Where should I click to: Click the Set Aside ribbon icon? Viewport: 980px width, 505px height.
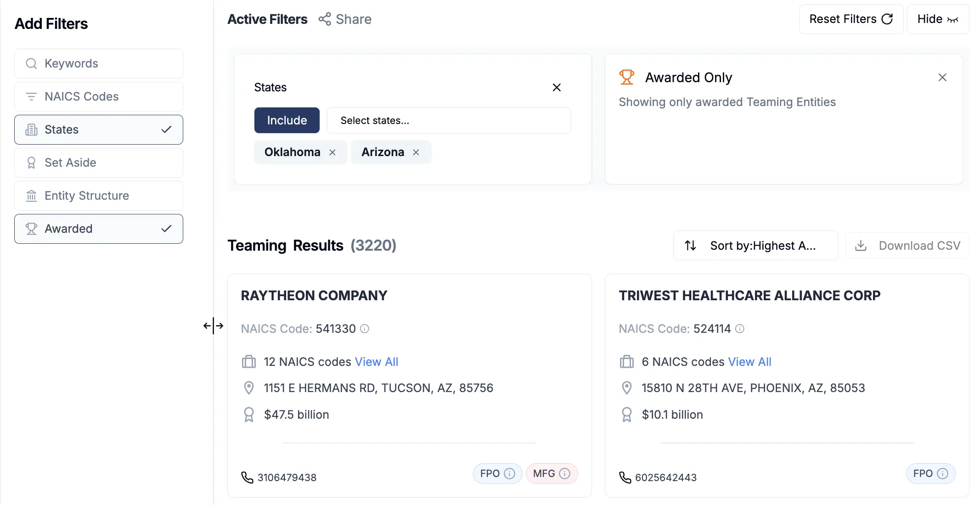(31, 163)
